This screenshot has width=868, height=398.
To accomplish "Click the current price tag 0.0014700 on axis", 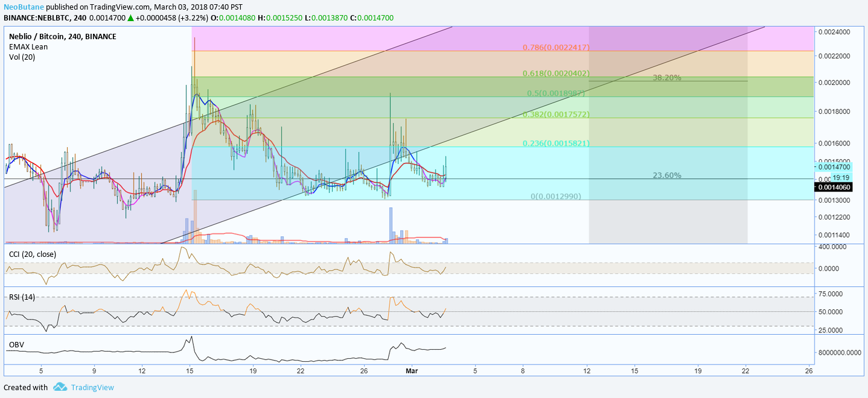I will pos(834,166).
